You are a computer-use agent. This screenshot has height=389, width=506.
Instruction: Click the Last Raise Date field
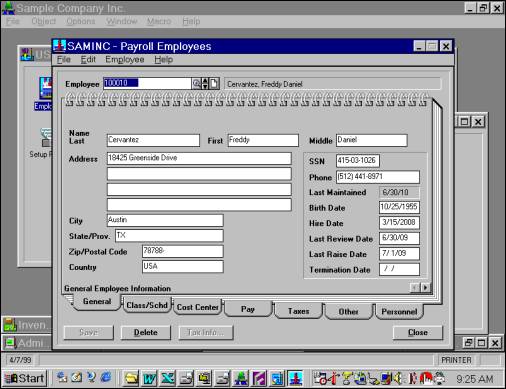click(x=399, y=254)
